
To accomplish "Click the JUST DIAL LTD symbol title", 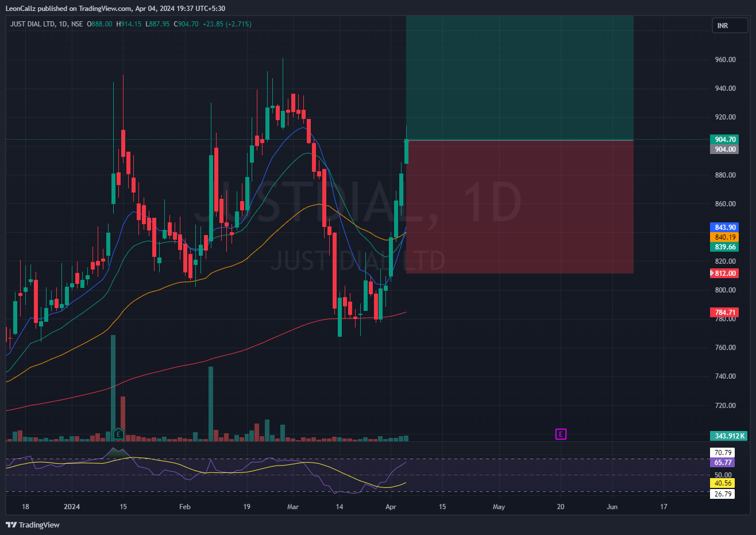I will click(33, 24).
